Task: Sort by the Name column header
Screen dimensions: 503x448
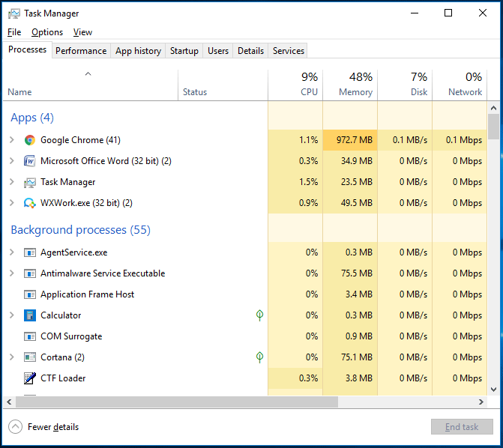Action: pyautogui.click(x=91, y=85)
